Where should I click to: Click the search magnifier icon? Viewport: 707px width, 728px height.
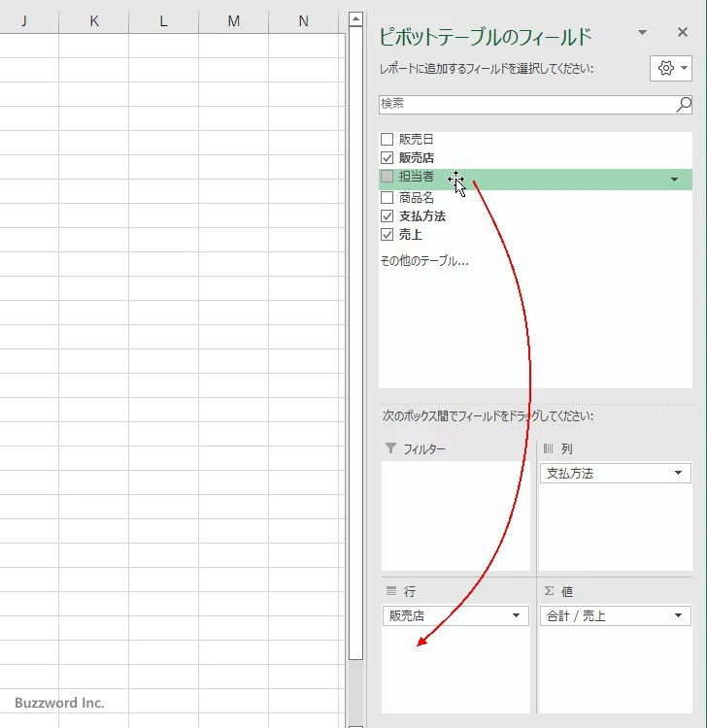point(684,105)
